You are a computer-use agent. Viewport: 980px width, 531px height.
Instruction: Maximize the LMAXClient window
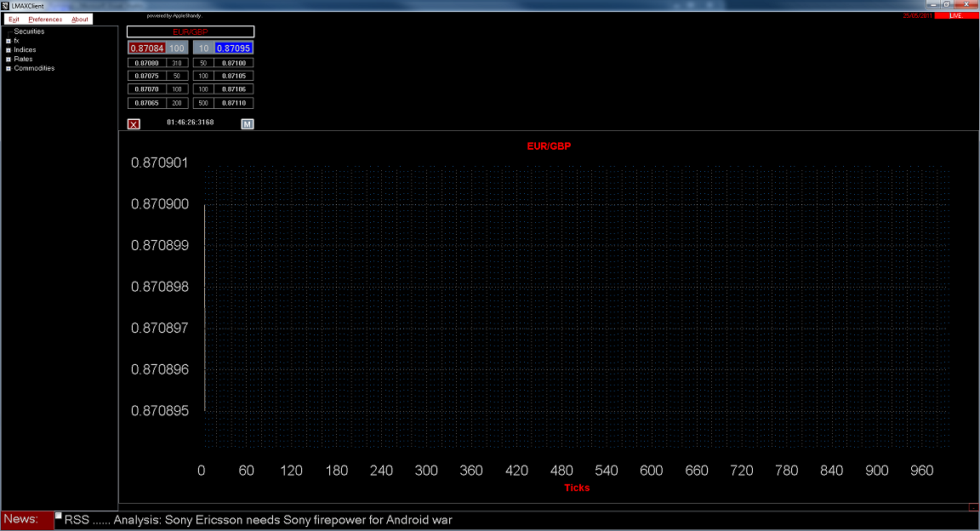tap(946, 4)
